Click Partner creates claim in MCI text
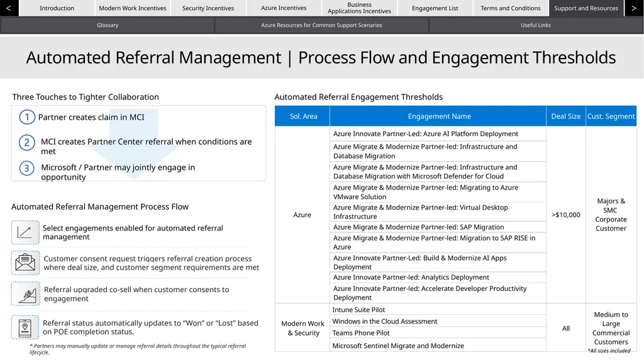The image size is (644, 362). (x=91, y=117)
